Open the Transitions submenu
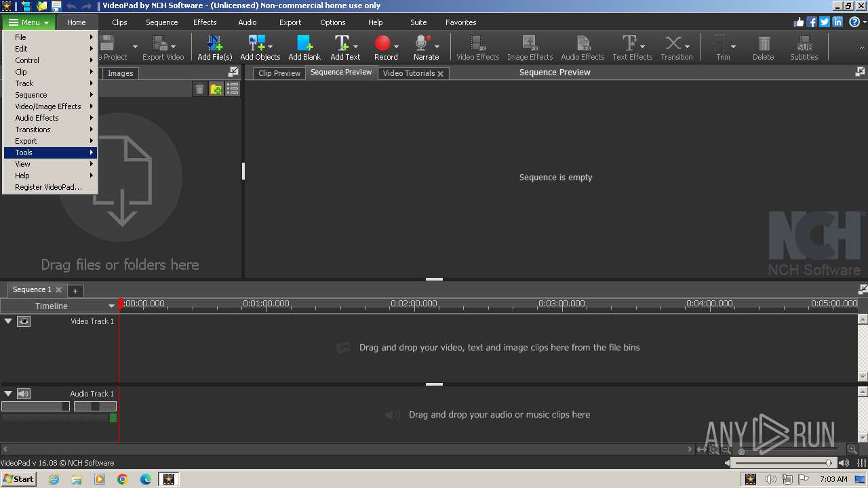 tap(51, 129)
